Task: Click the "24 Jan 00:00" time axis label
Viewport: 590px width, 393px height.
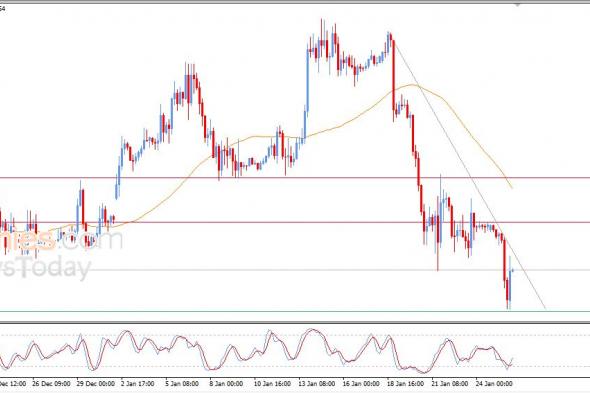Action: click(494, 384)
